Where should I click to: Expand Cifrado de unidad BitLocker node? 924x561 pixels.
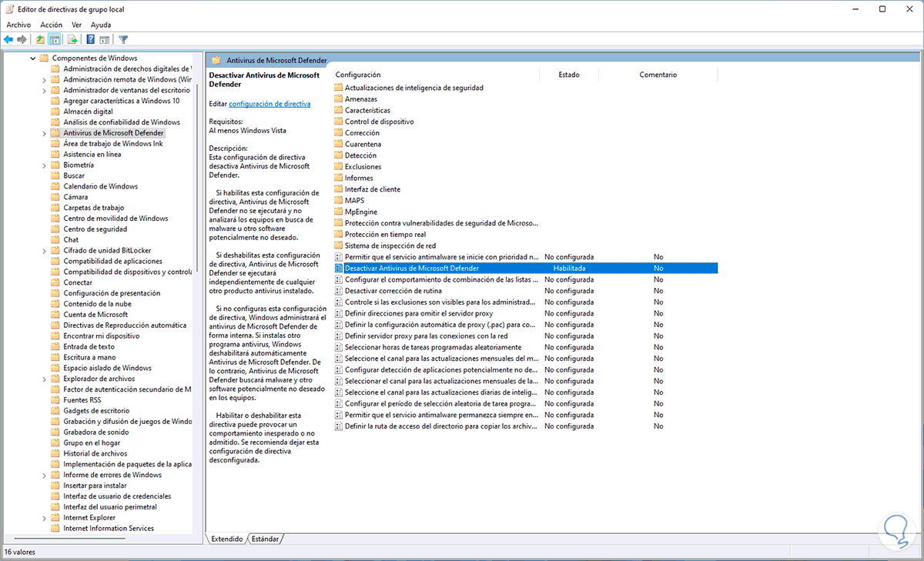pos(44,250)
